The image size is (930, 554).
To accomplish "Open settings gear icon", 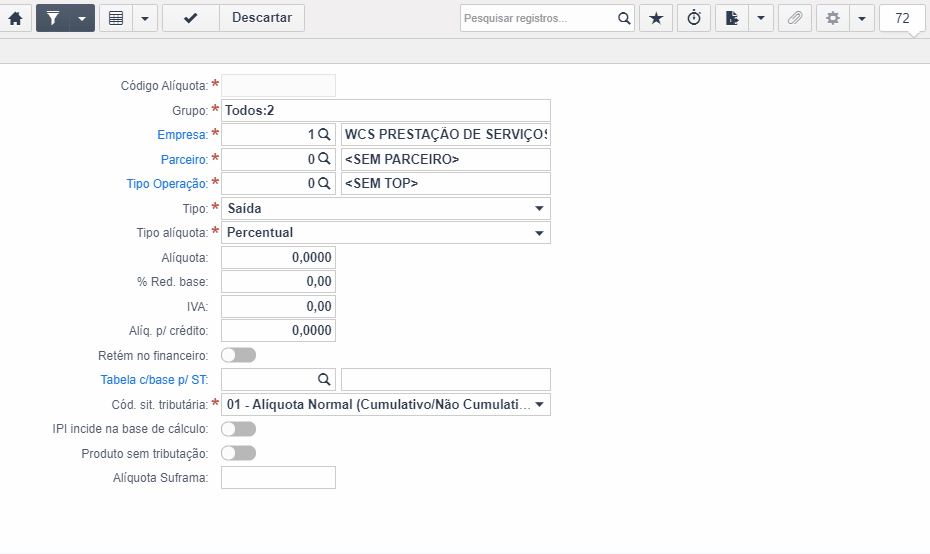I will [x=833, y=18].
